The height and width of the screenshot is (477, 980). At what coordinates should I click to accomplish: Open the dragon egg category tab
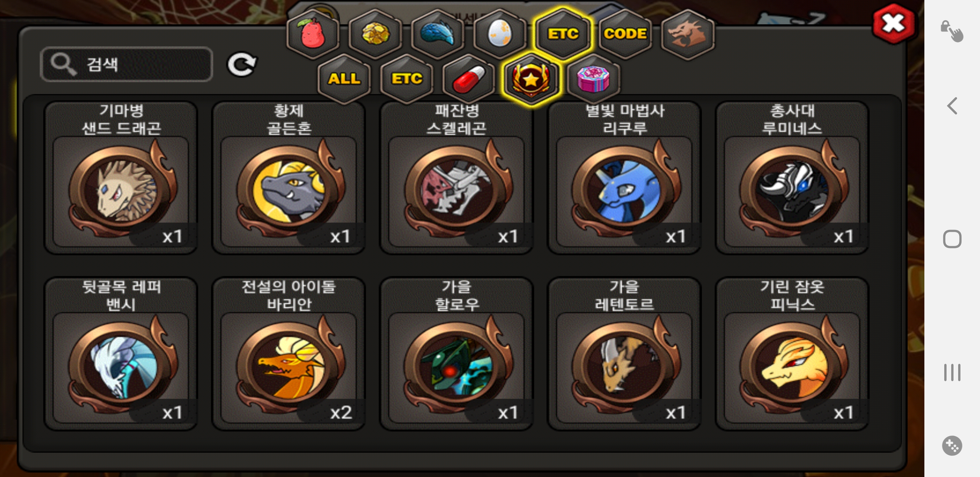(x=500, y=34)
